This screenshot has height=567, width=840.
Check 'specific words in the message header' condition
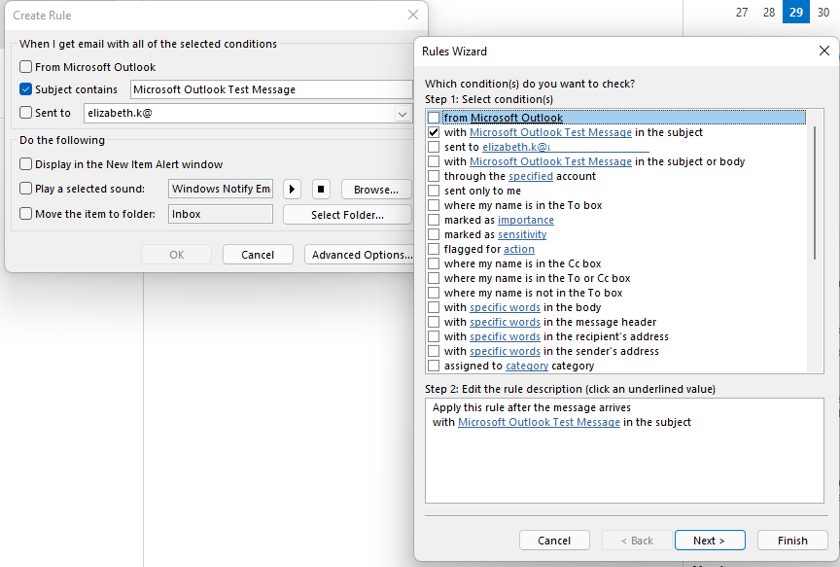[434, 322]
